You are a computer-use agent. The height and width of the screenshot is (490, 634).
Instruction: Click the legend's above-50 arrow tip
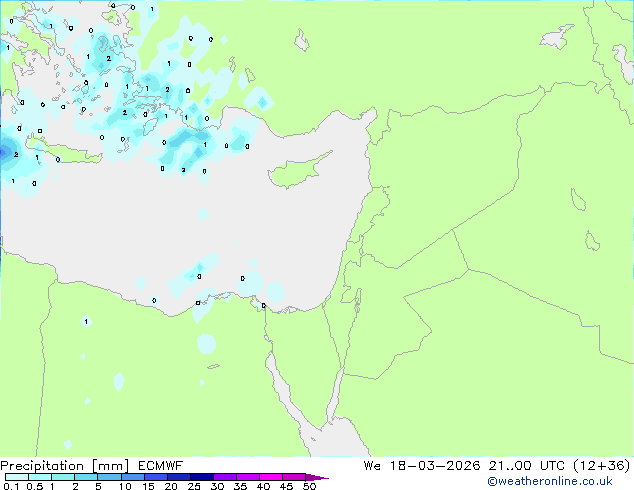317,477
